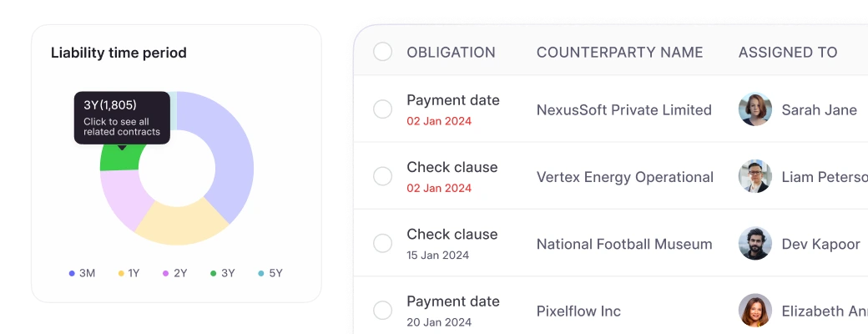Click the 3M legend dot

pos(72,273)
